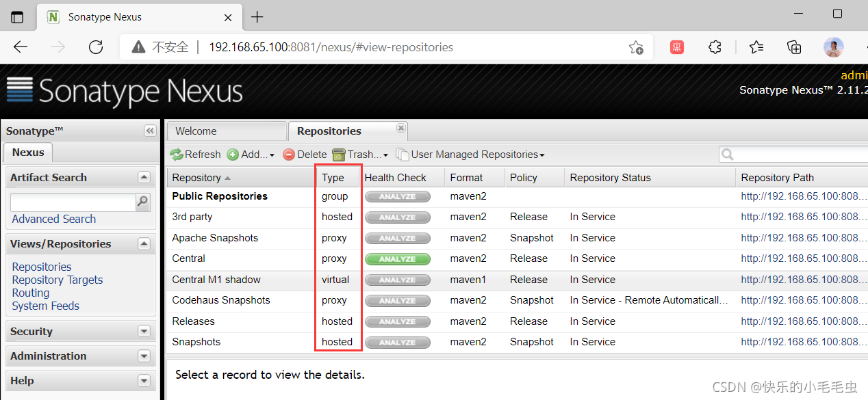Add this page to favorites
Viewport: 868px width, 400px height.
636,47
